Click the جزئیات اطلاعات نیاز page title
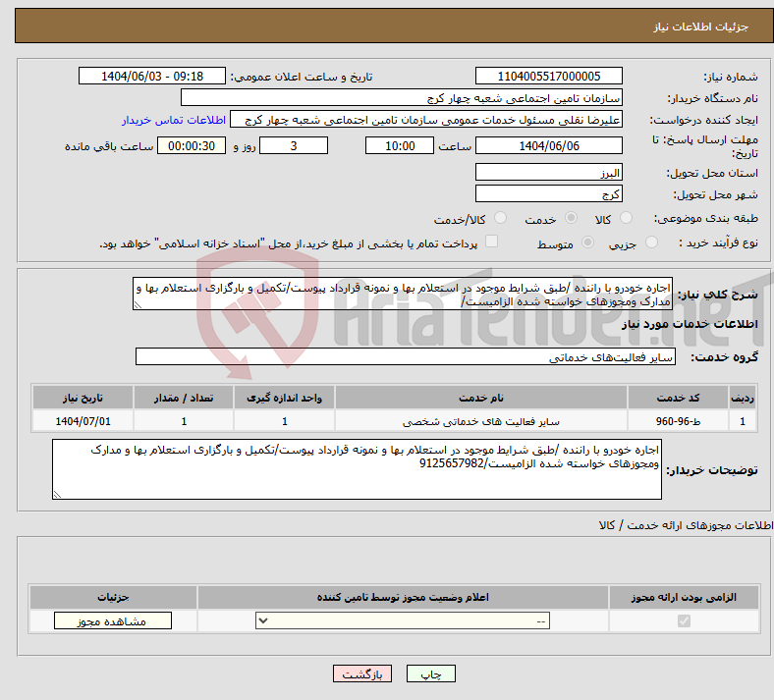Viewport: 774px width, 700px height. point(701,27)
